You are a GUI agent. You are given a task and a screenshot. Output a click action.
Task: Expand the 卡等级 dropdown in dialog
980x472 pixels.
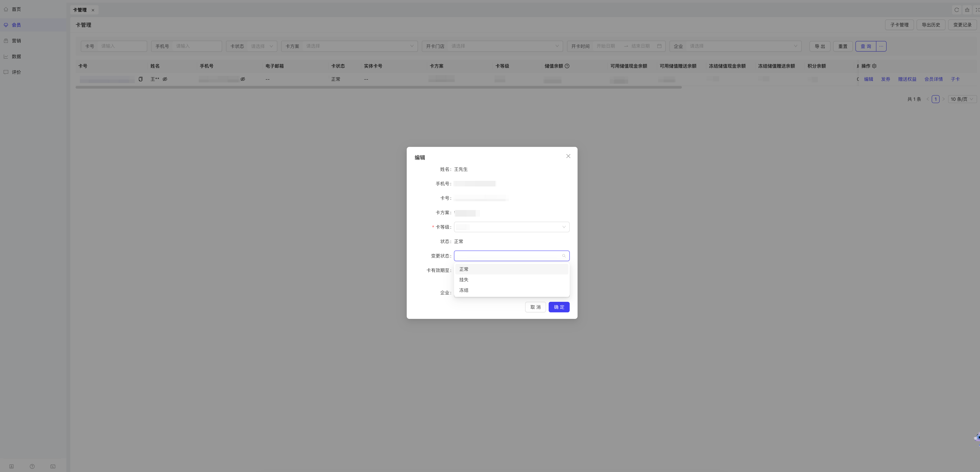click(x=511, y=227)
